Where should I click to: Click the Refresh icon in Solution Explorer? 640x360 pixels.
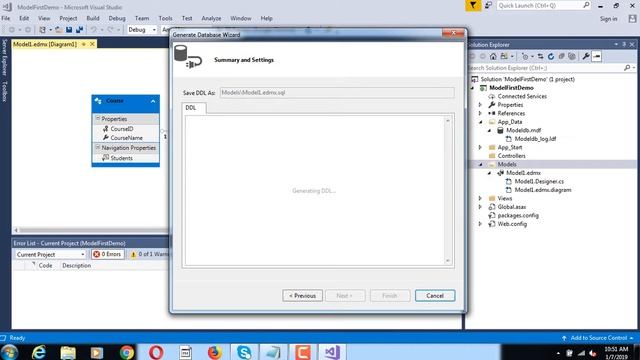[x=551, y=56]
